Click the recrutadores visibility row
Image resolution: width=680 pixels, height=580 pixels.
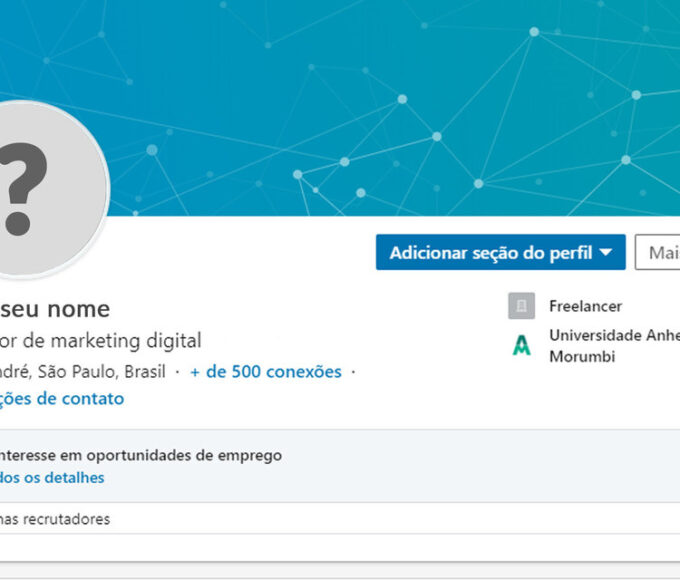click(60, 519)
